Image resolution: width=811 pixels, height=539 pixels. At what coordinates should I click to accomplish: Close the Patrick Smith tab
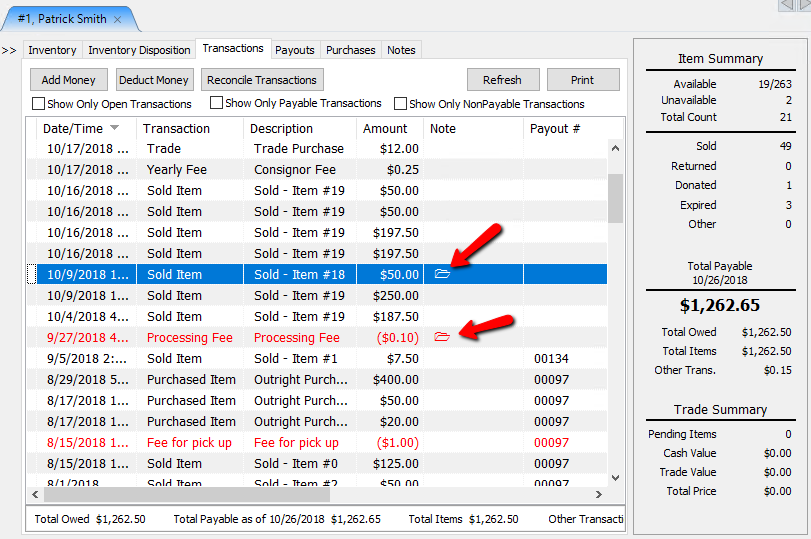click(x=117, y=20)
